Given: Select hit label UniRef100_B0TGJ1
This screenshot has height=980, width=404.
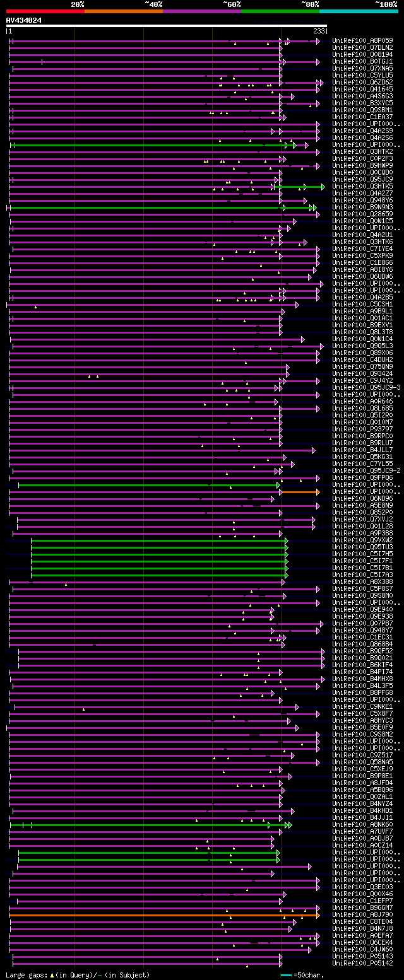Looking at the screenshot, I should [362, 61].
